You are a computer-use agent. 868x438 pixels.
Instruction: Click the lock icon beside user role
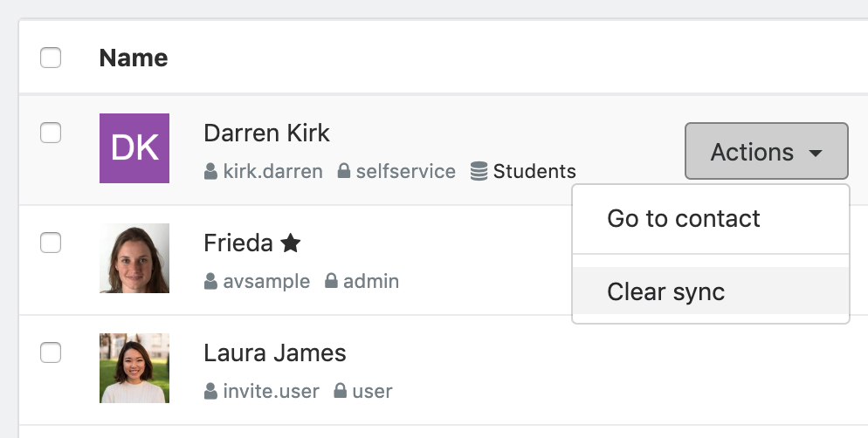coord(341,390)
